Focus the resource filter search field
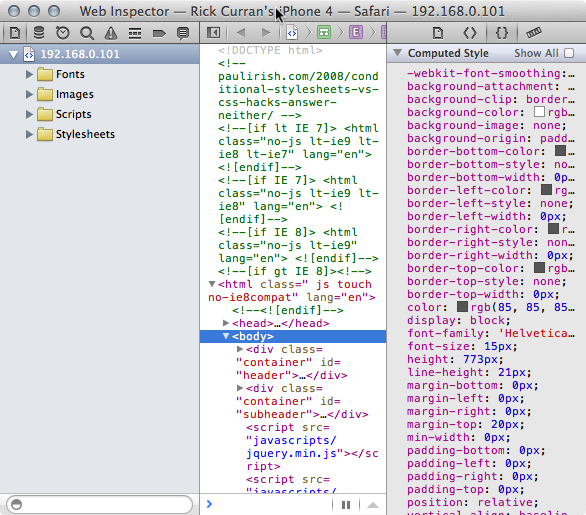The width and height of the screenshot is (586, 515). click(99, 505)
